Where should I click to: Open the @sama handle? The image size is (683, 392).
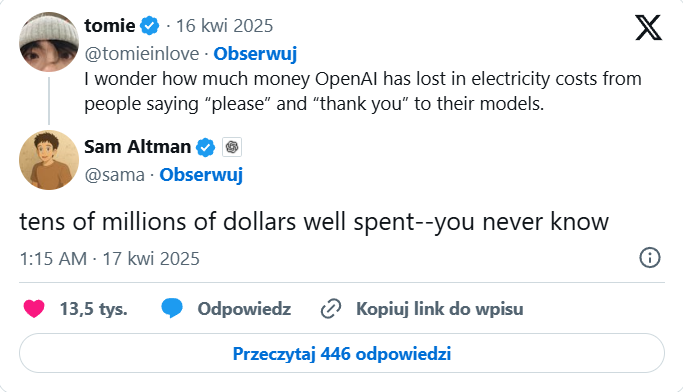point(115,175)
